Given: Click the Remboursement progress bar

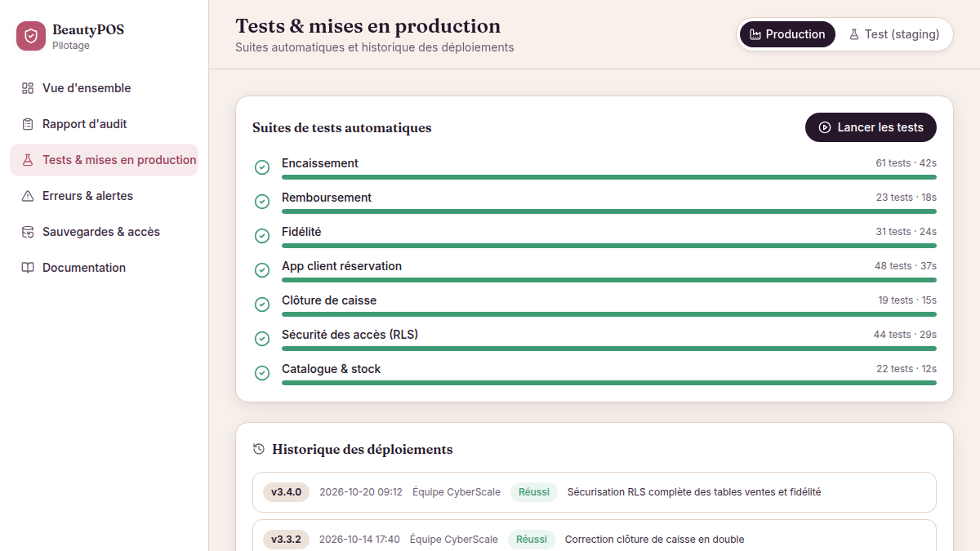Looking at the screenshot, I should [x=609, y=211].
